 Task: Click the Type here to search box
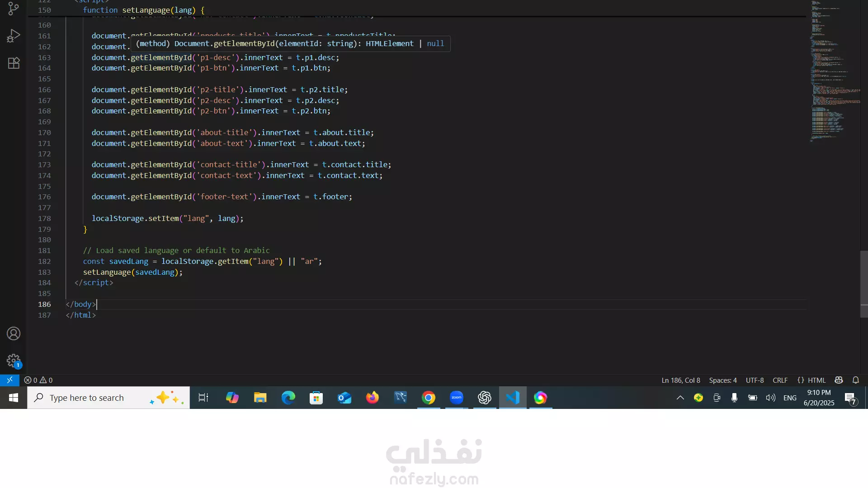(x=108, y=398)
